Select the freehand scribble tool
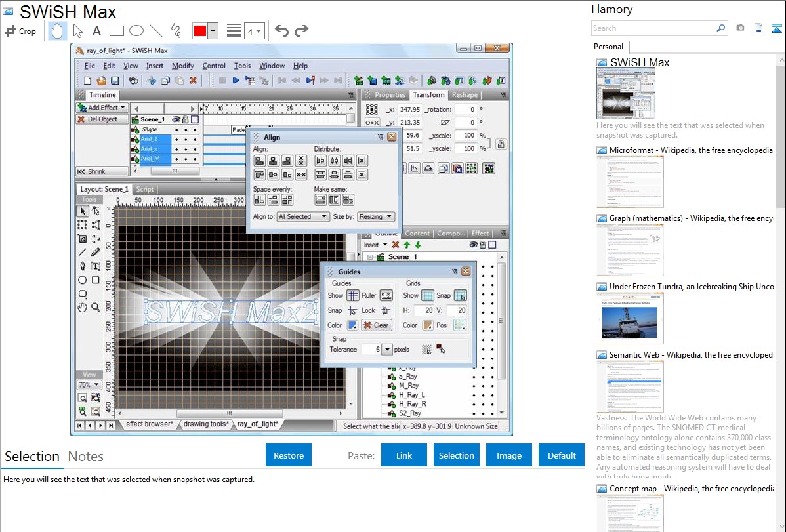This screenshot has height=532, width=786. coord(175,31)
